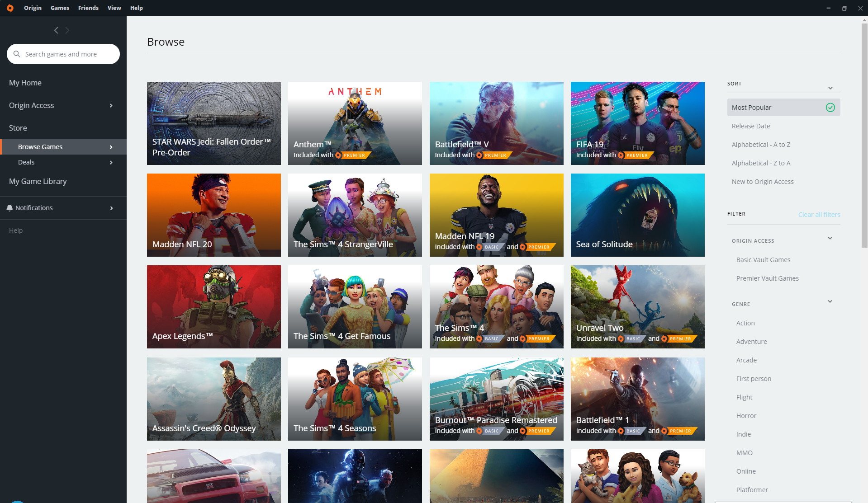Open STAR WARS Jedi: Fallen Order tile

click(x=213, y=123)
